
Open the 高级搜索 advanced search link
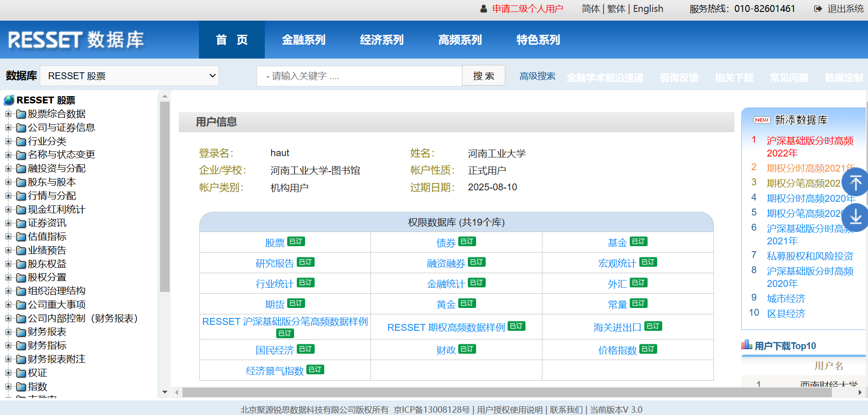click(x=537, y=76)
